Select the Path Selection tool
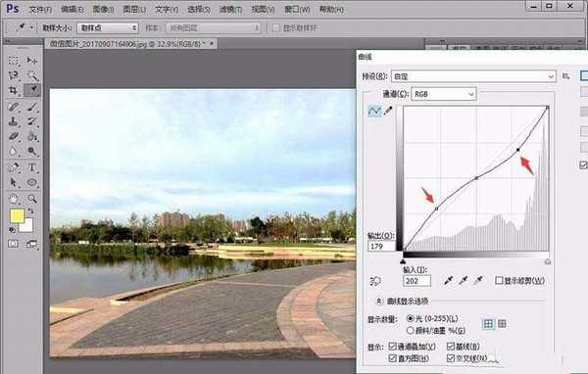This screenshot has height=374, width=588. tap(14, 182)
